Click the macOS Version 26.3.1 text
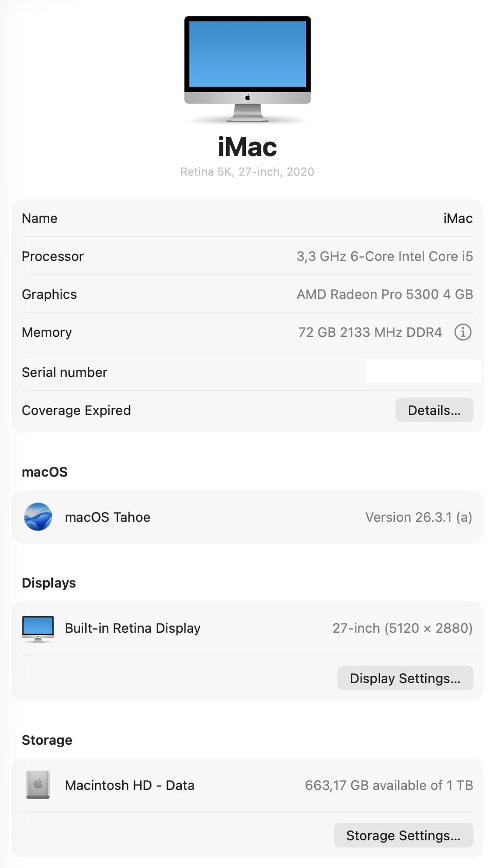The height and width of the screenshot is (868, 492). [x=418, y=517]
